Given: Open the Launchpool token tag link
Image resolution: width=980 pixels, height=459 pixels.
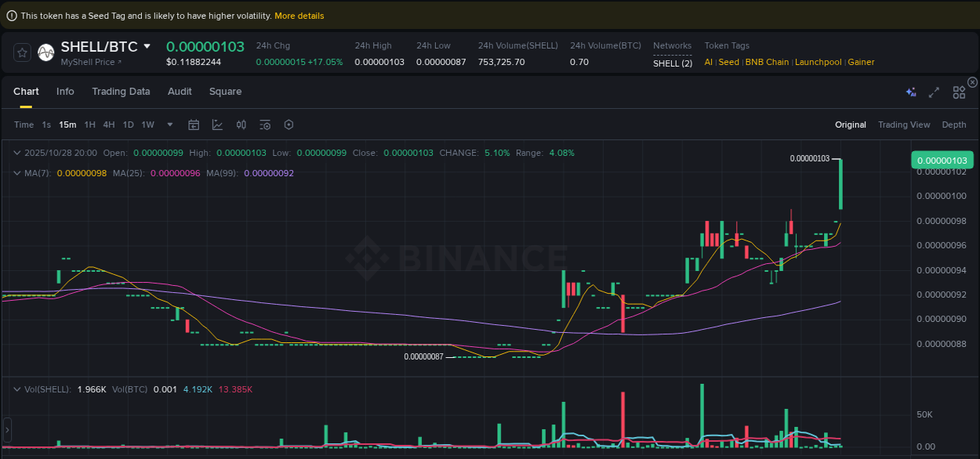Looking at the screenshot, I should tap(818, 62).
